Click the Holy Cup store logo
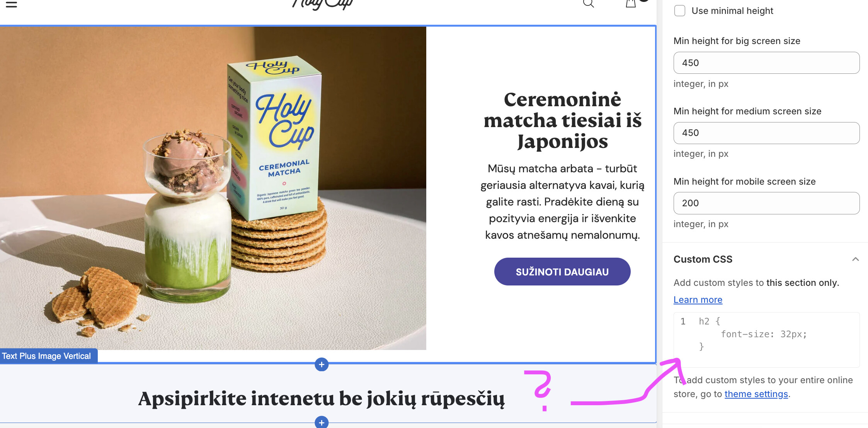Screen dimensions: 868x428 pyautogui.click(x=322, y=4)
